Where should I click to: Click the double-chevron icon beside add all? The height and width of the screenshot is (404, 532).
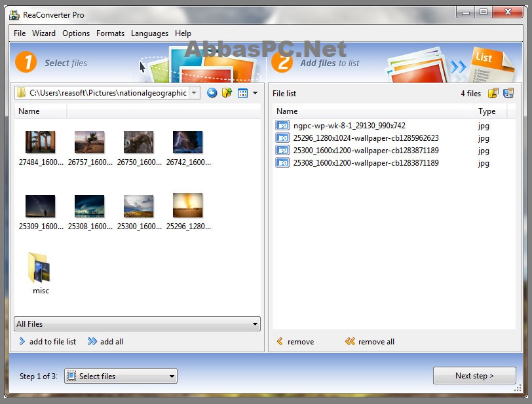[x=92, y=341]
